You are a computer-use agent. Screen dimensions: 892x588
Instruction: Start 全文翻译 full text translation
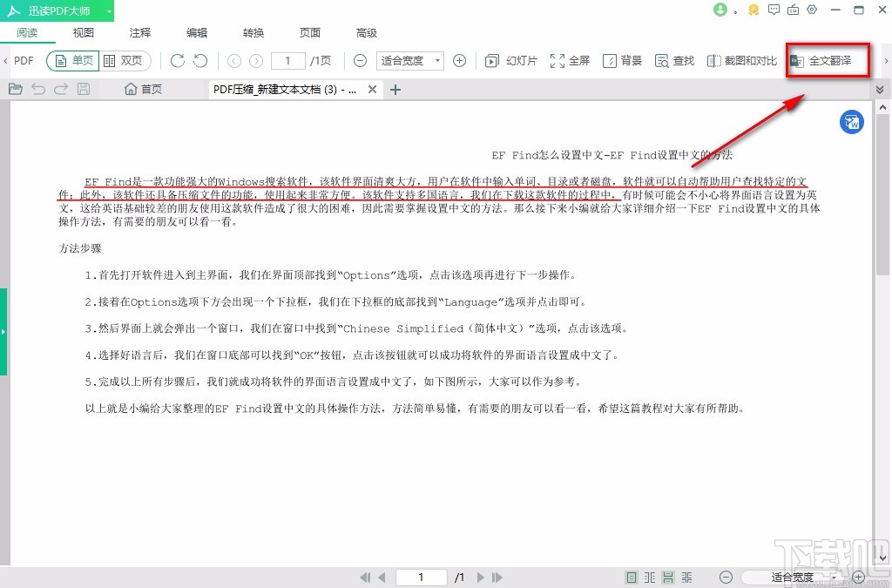tap(826, 61)
